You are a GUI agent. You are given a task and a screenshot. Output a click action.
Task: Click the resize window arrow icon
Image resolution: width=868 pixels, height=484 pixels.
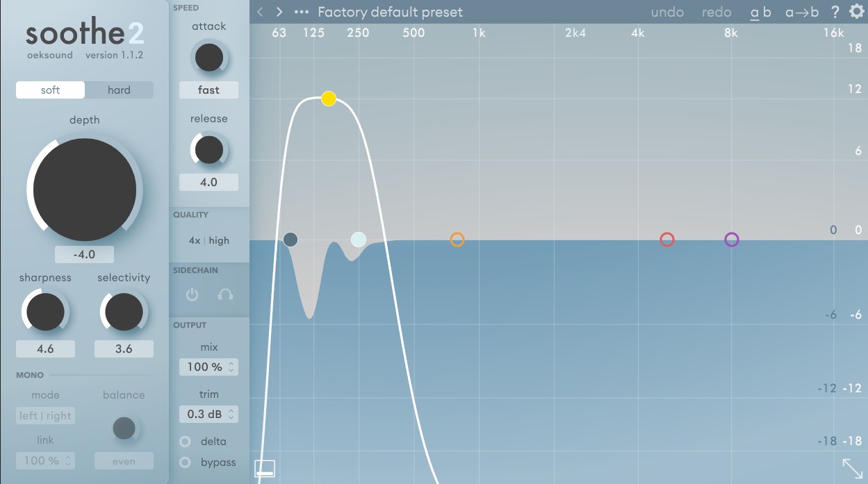[852, 467]
